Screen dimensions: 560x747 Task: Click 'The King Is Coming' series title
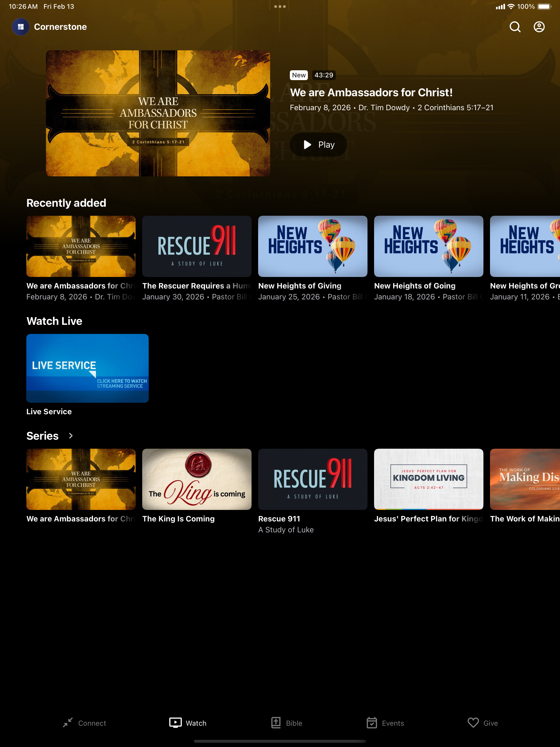[178, 519]
